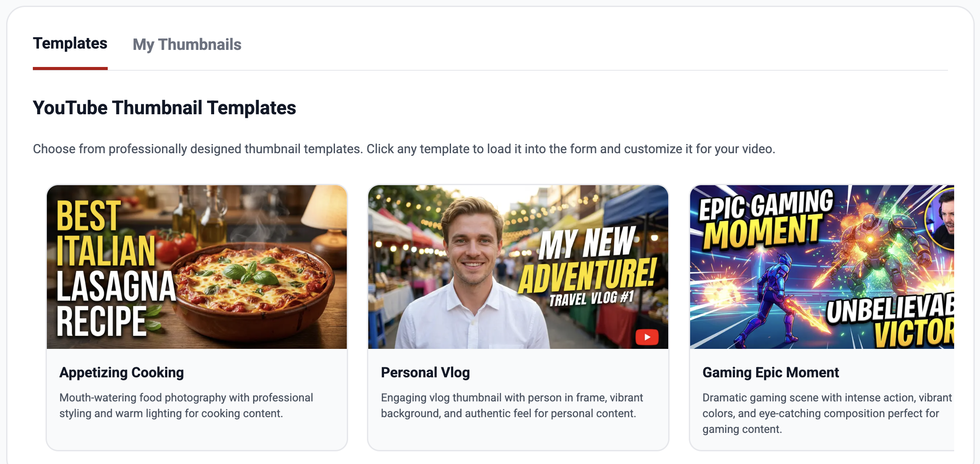
Task: Click the Personal Vlog description text
Action: click(511, 405)
